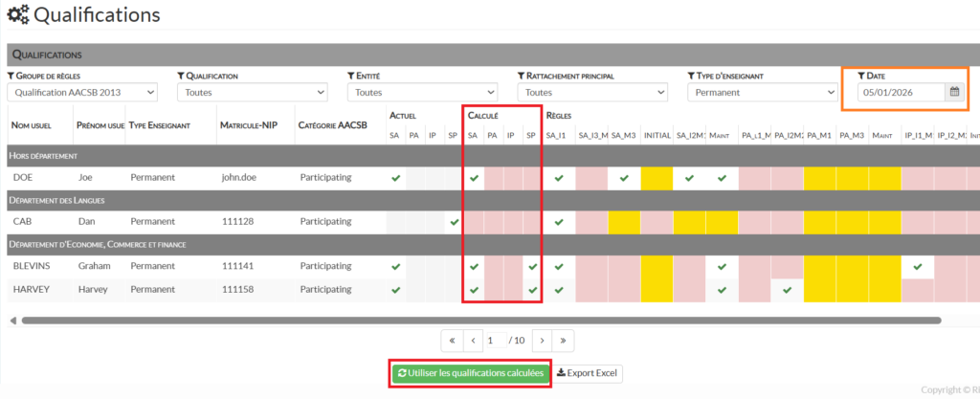This screenshot has width=980, height=399.
Task: Expand the Type d'enseignant dropdown
Action: [x=762, y=92]
